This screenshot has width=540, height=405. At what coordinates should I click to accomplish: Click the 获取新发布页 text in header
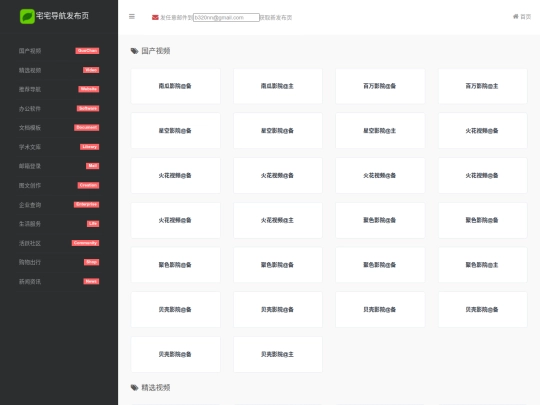(x=276, y=18)
